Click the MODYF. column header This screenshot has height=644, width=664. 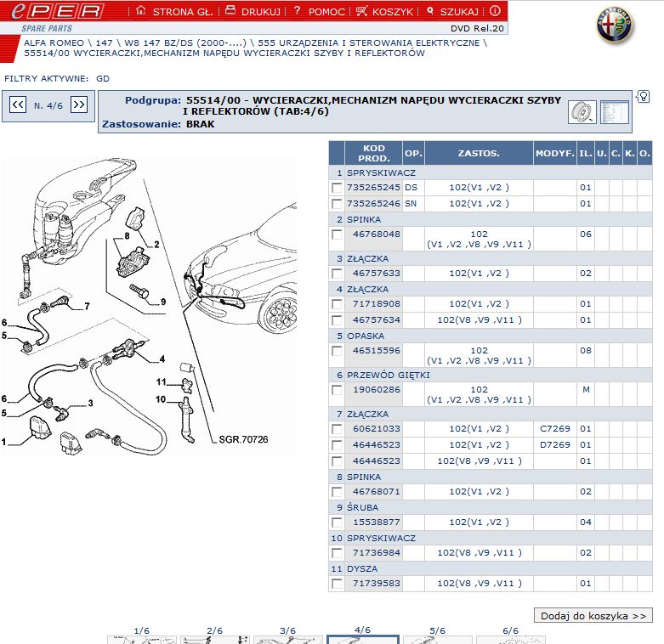point(554,153)
